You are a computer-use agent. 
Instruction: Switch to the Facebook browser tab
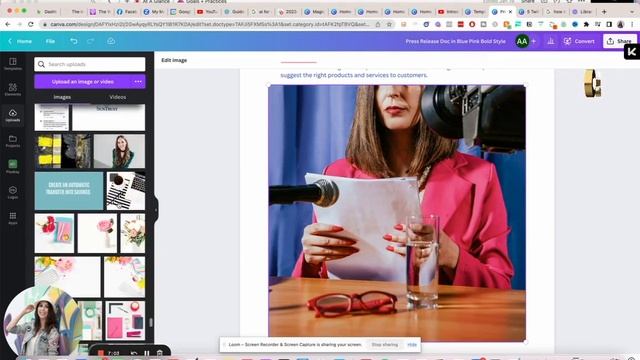tap(127, 12)
